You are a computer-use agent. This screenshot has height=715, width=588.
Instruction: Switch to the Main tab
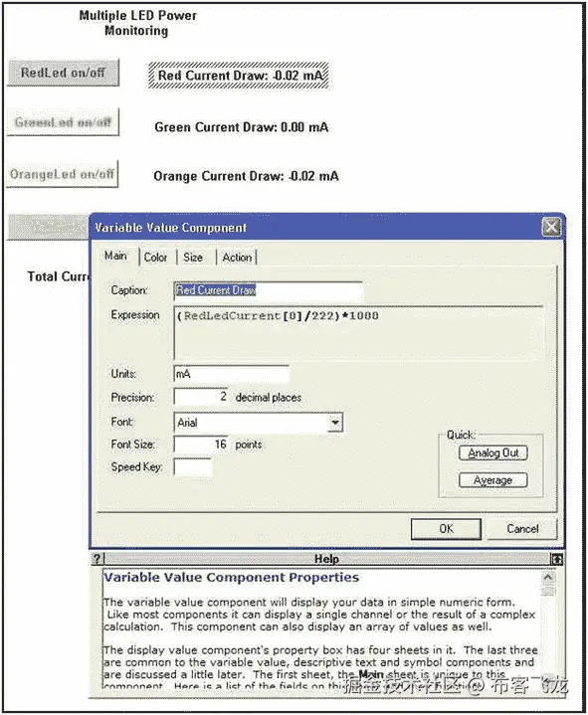pos(115,256)
